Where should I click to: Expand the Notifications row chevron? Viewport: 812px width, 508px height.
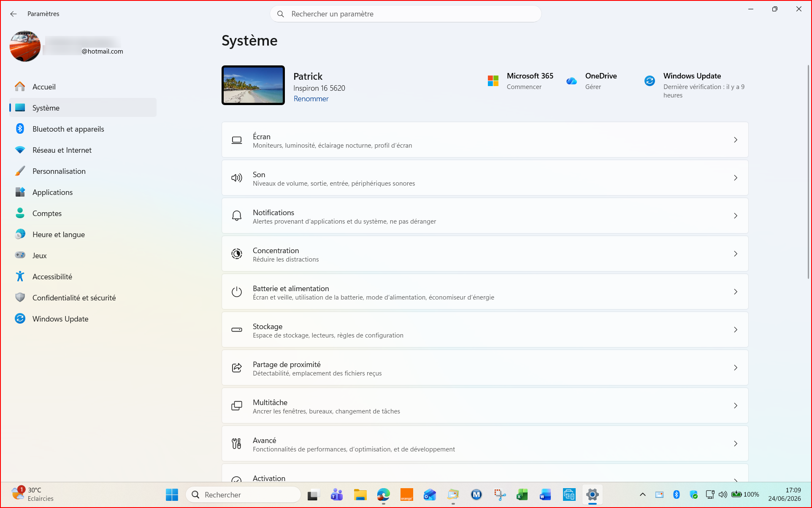736,216
